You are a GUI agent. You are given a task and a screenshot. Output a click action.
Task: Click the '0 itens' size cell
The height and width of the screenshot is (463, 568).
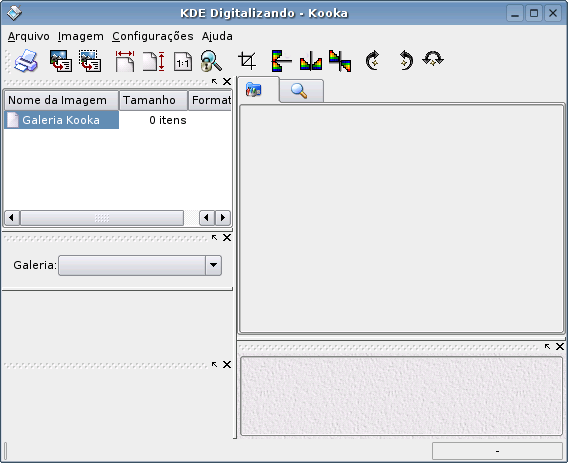click(x=168, y=120)
